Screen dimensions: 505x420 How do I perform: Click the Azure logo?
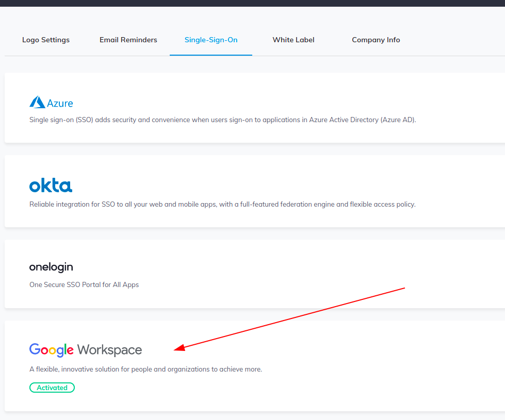(x=51, y=103)
